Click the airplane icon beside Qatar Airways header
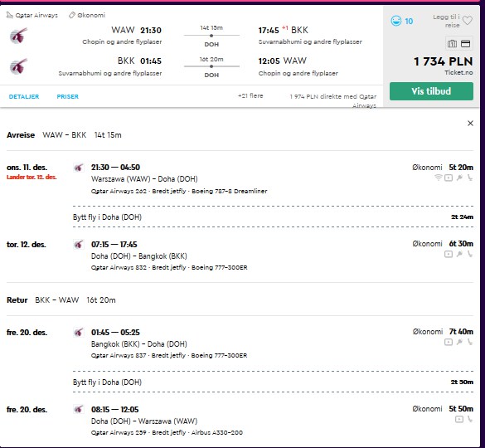Image resolution: width=485 pixels, height=448 pixels. pyautogui.click(x=10, y=15)
